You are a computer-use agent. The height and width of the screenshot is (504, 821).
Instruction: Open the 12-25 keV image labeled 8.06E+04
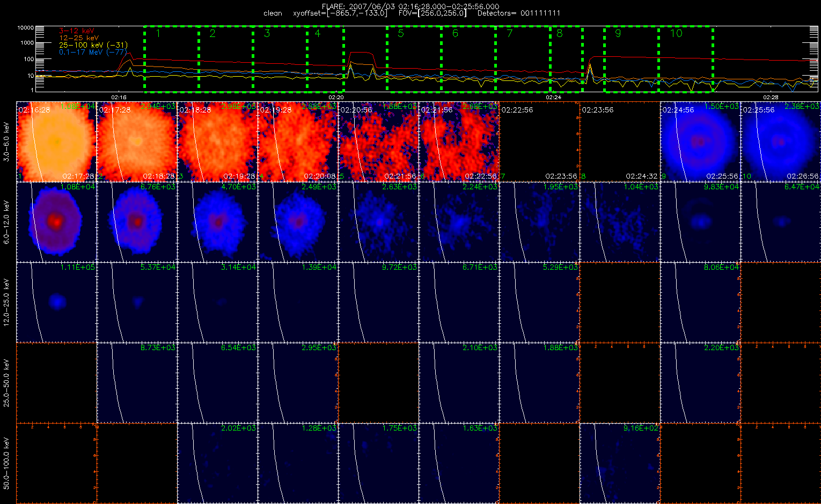(x=700, y=302)
